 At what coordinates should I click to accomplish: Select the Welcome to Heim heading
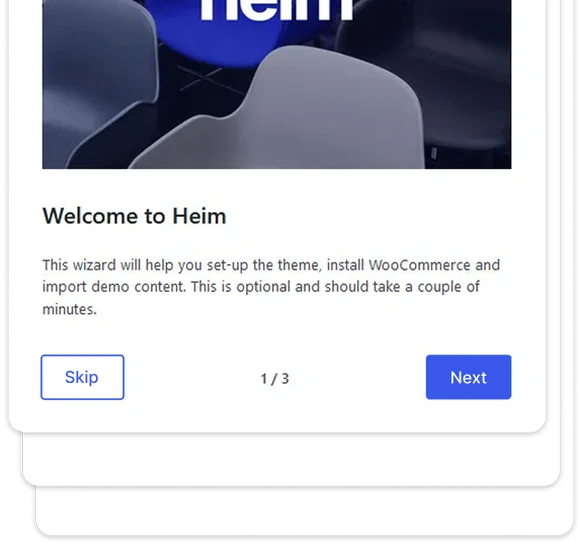(x=134, y=216)
